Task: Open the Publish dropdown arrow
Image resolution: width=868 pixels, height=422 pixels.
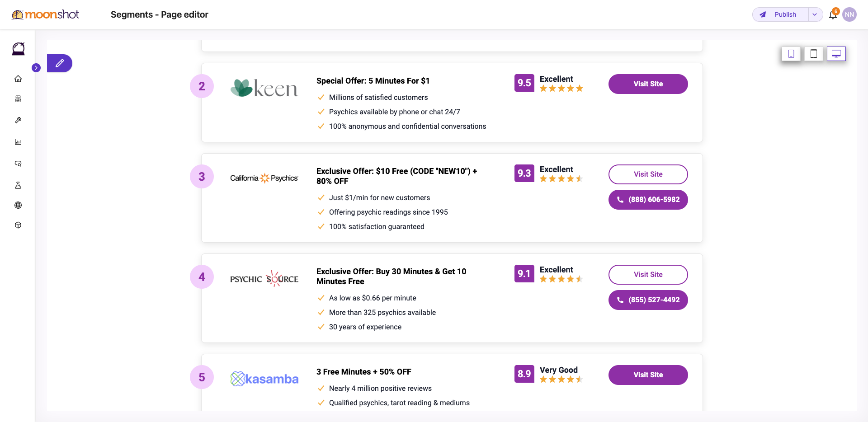Action: (815, 14)
